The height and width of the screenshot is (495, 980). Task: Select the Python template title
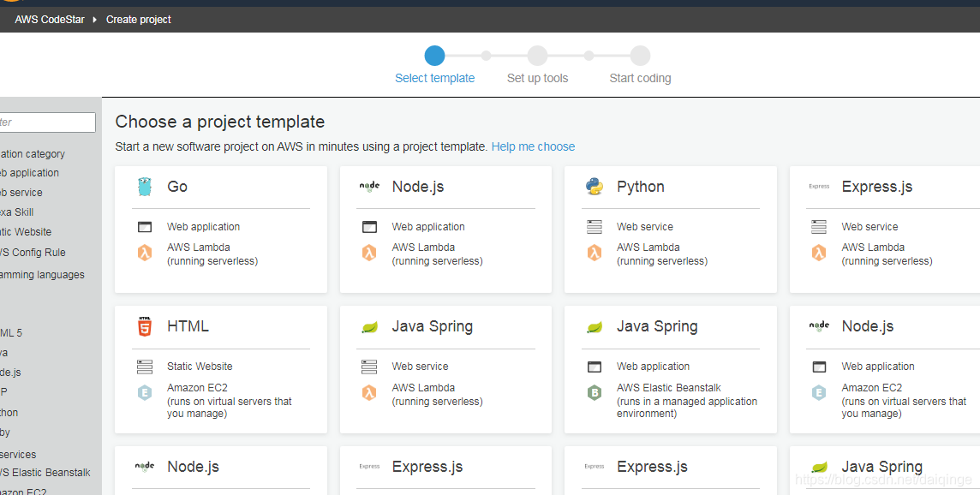641,187
